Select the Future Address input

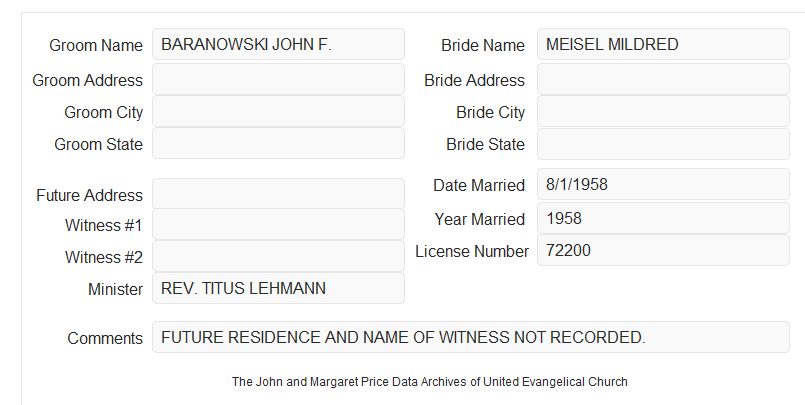(278, 194)
